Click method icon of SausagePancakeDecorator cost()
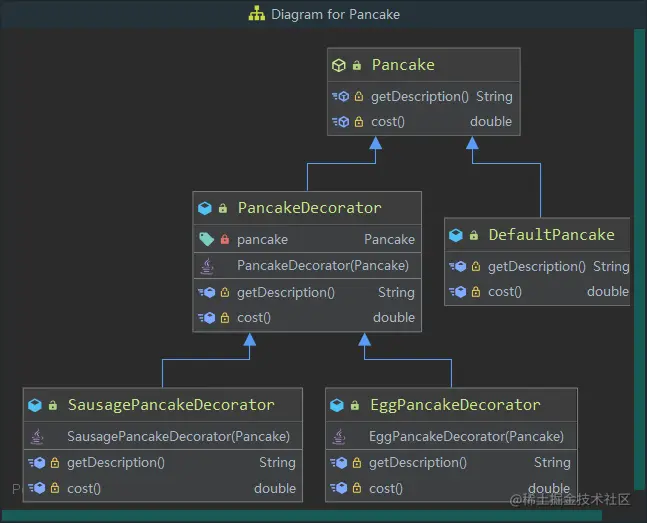 tap(37, 488)
